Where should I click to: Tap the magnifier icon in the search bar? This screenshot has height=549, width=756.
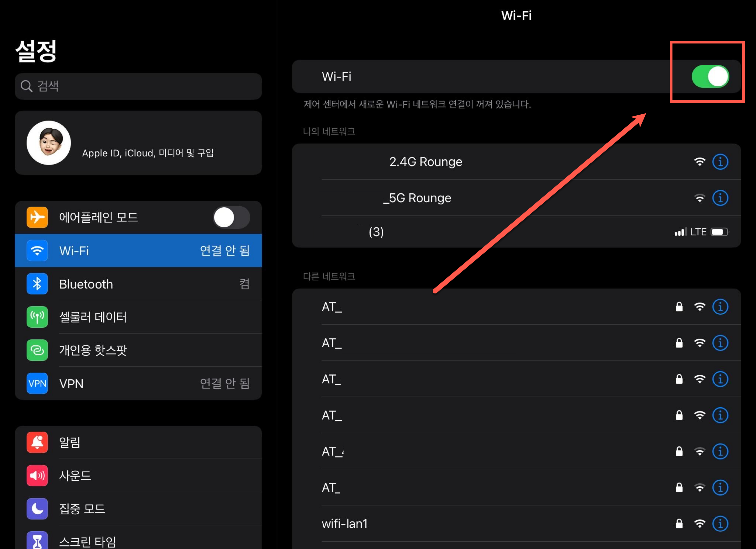(x=26, y=86)
